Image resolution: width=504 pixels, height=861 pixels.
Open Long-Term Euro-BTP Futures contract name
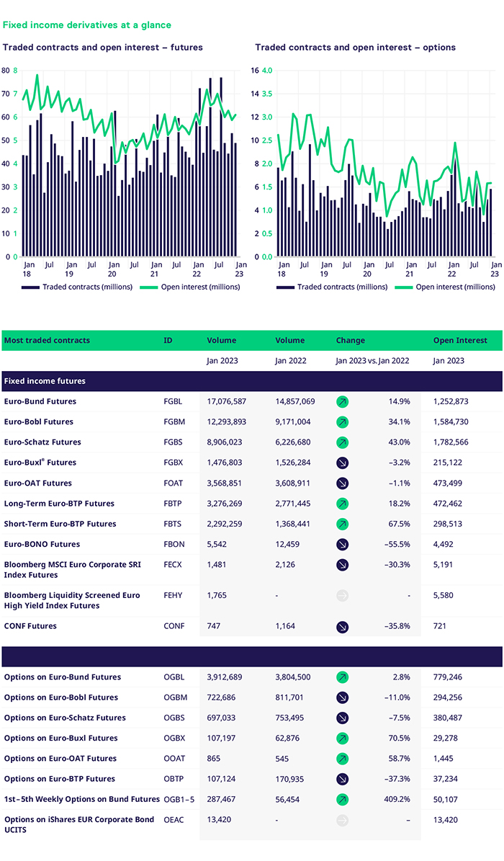(59, 504)
